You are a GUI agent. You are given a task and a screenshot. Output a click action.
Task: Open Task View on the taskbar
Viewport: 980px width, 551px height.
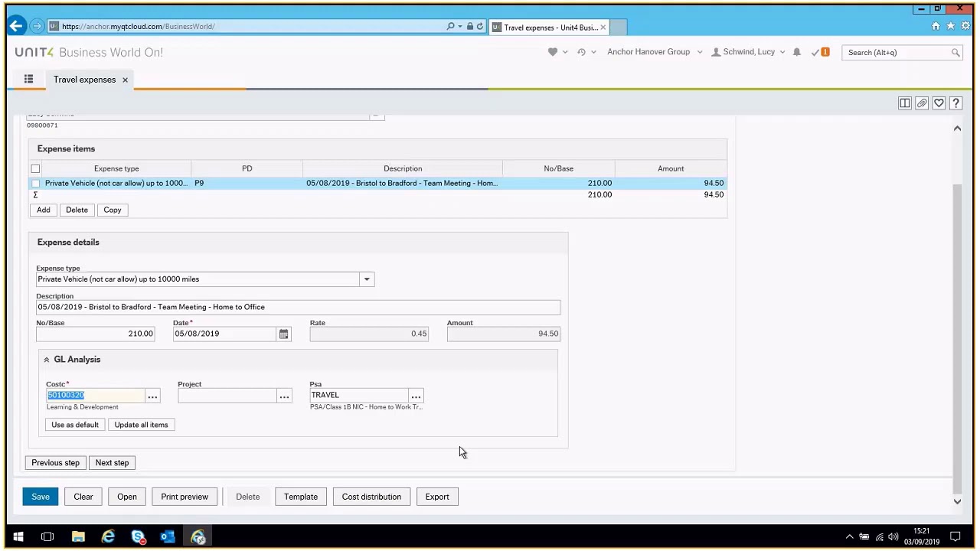tap(47, 536)
